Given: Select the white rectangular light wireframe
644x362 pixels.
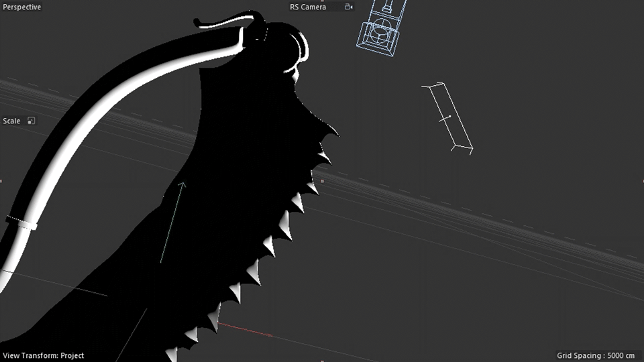Looking at the screenshot, I should coord(447,118).
